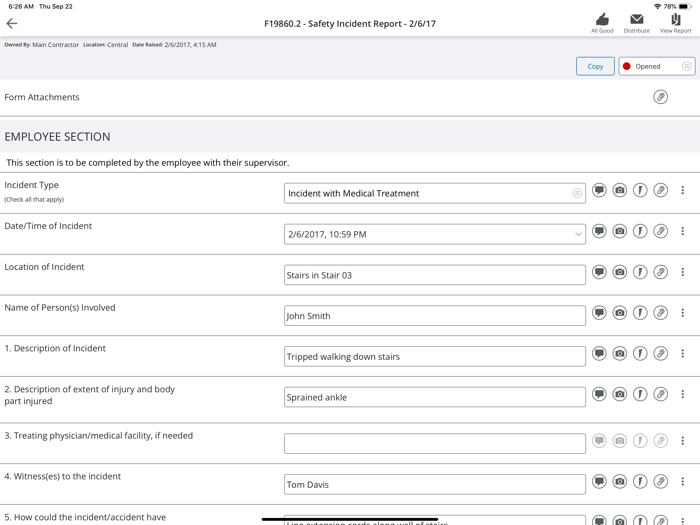The height and width of the screenshot is (525, 700).
Task: Open the Opened status dropdown
Action: coord(657,66)
